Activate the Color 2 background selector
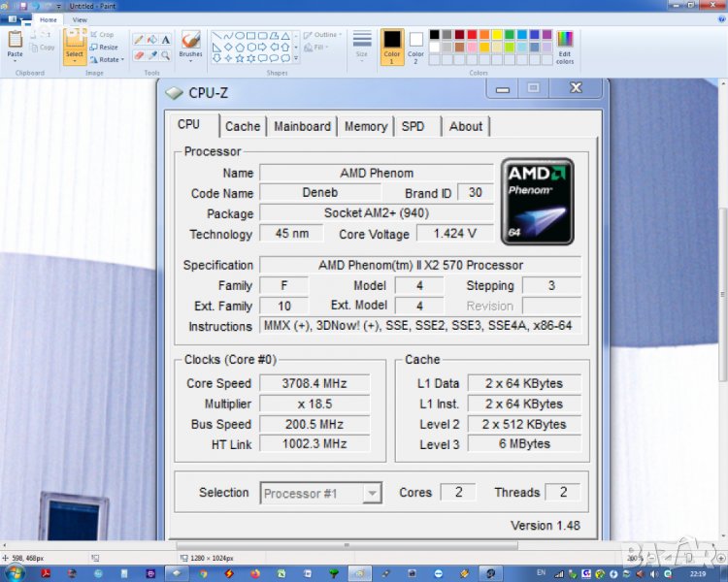The width and height of the screenshot is (728, 582). pos(416,46)
